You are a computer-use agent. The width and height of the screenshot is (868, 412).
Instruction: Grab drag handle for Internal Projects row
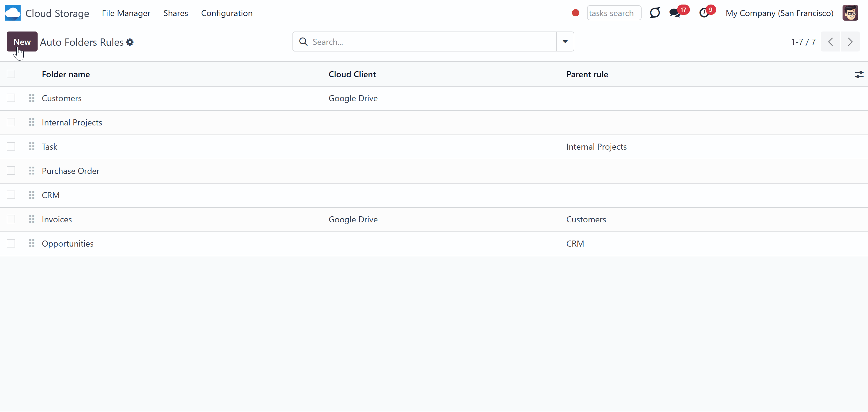pos(32,122)
